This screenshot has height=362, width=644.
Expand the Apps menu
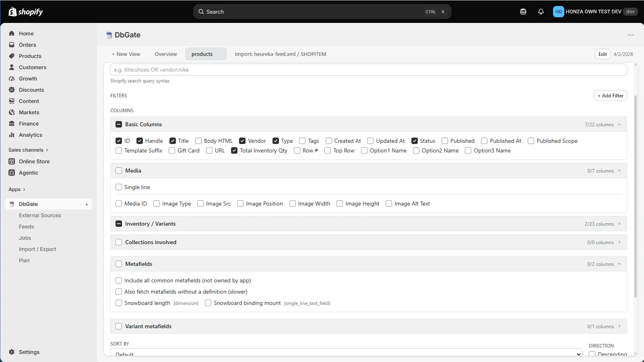17,189
